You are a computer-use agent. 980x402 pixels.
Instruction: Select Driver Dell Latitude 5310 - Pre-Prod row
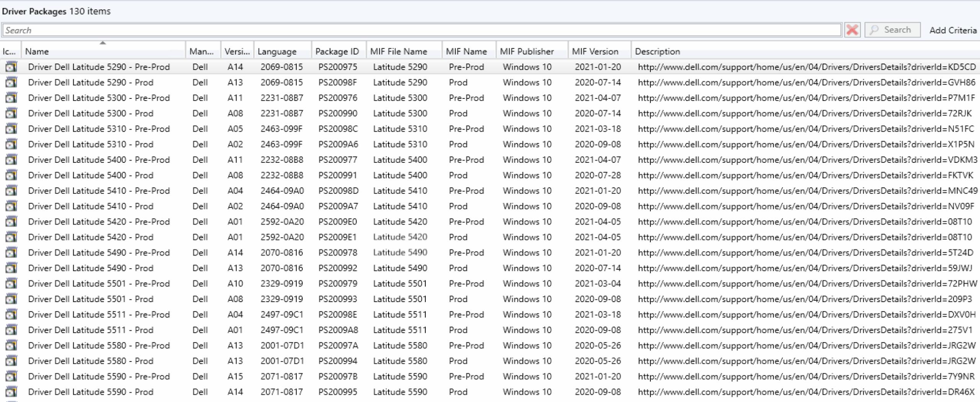tap(99, 129)
